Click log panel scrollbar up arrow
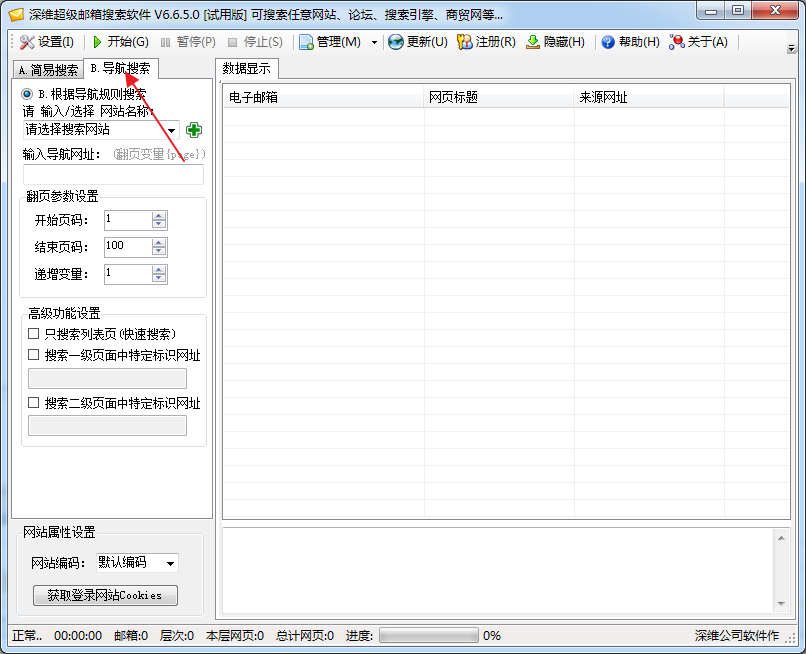Image resolution: width=806 pixels, height=654 pixels. (x=781, y=538)
